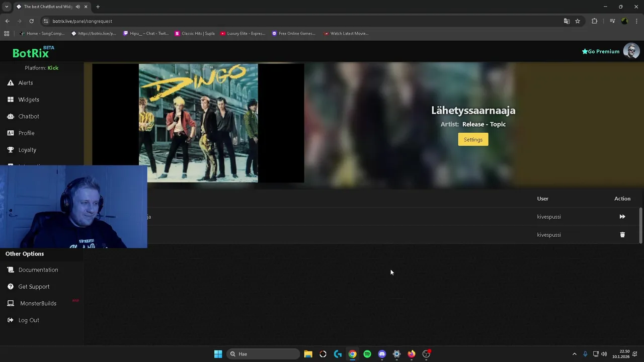644x362 pixels.
Task: Open Logitech G HUB from taskbar
Action: point(338,354)
